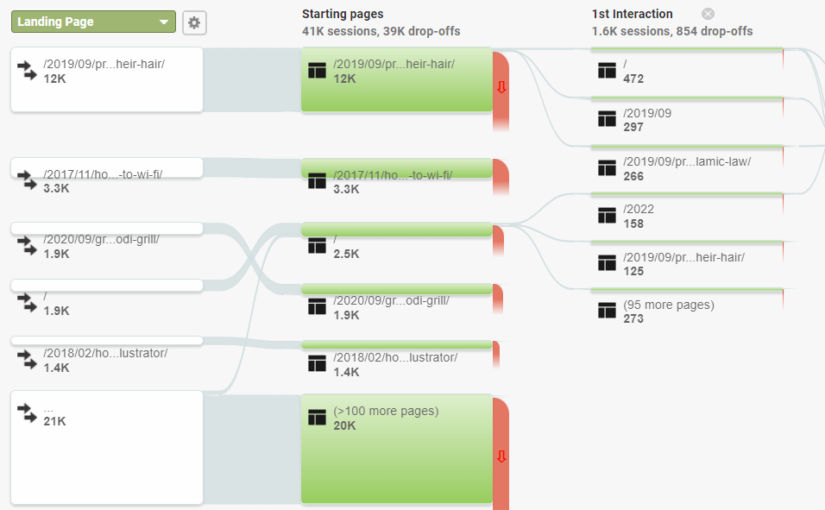Click the page icon beside the 472 interaction node
This screenshot has width=825, height=510.
(x=606, y=70)
